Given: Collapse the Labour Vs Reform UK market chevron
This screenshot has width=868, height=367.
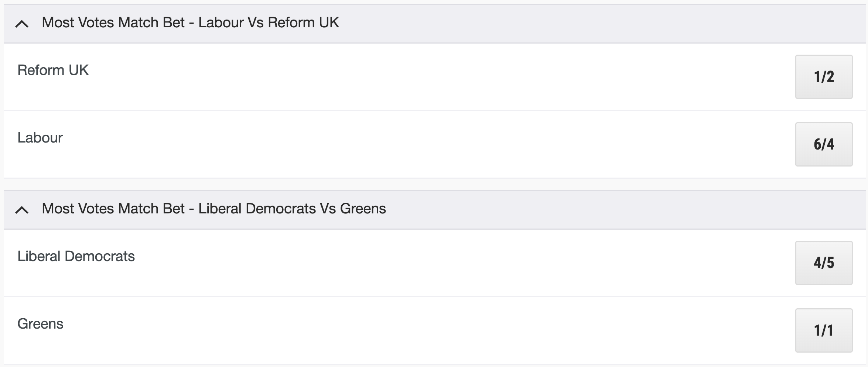Looking at the screenshot, I should point(22,24).
